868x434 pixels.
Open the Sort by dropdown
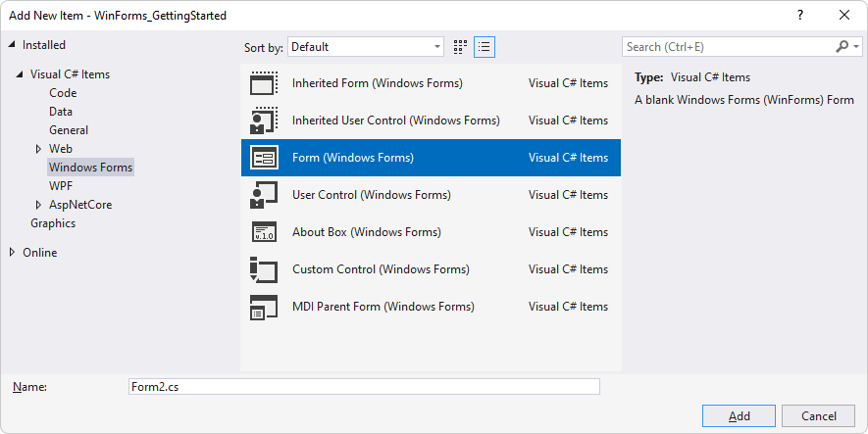[367, 47]
